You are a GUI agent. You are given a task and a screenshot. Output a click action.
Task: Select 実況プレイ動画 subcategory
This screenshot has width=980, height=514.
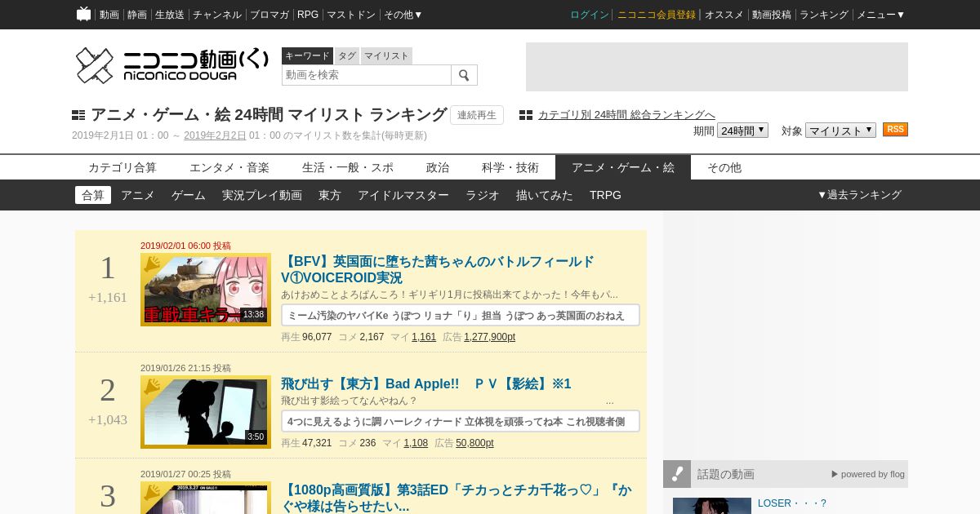[x=262, y=195]
